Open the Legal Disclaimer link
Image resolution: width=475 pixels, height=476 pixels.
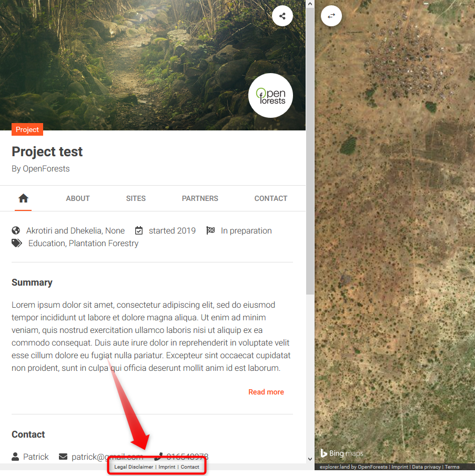pos(134,467)
